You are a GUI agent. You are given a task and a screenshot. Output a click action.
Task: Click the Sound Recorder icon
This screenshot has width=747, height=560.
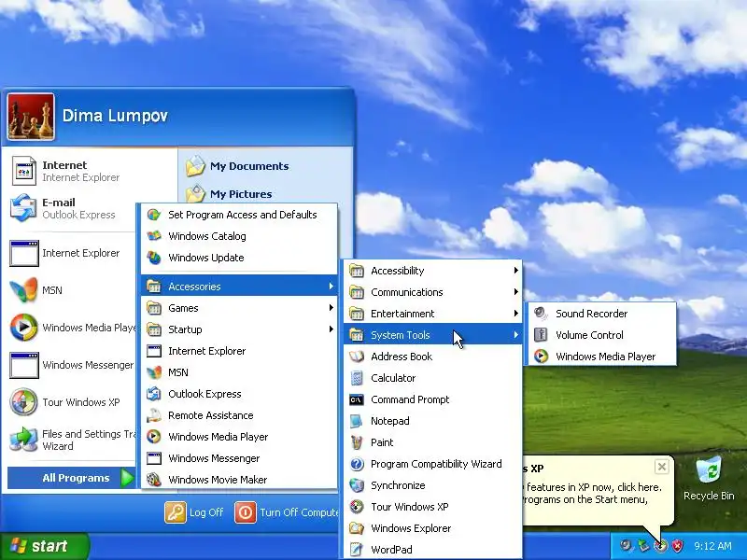541,314
